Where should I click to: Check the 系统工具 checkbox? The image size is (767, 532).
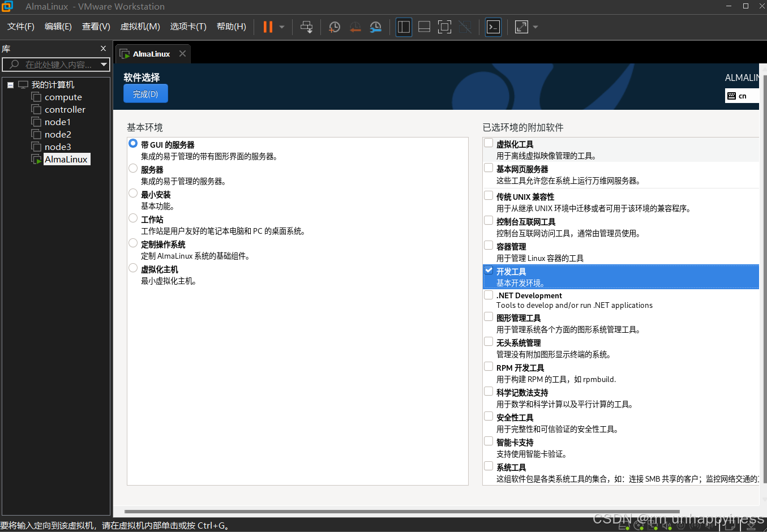coord(489,466)
